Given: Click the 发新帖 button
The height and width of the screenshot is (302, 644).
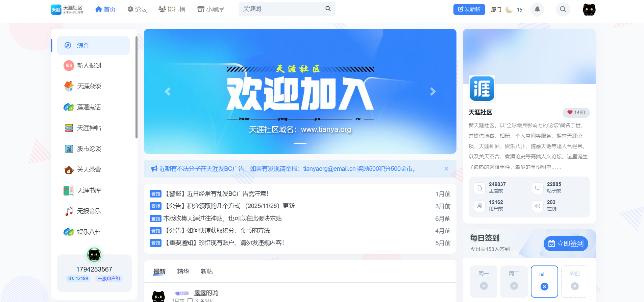Looking at the screenshot, I should pyautogui.click(x=469, y=9).
